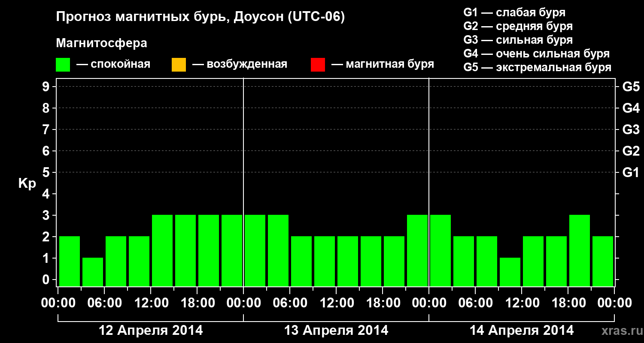Click the green 'спокойная' legend swatch
Image resolution: width=644 pixels, height=343 pixels.
click(63, 65)
